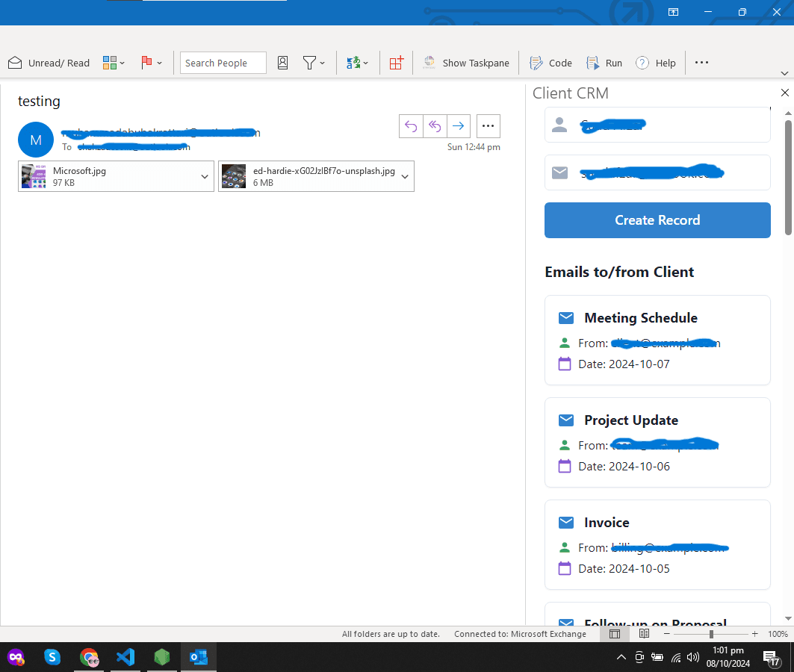Screen dimensions: 794x672
Task: Close the Client CRM taskpane
Action: coord(784,93)
